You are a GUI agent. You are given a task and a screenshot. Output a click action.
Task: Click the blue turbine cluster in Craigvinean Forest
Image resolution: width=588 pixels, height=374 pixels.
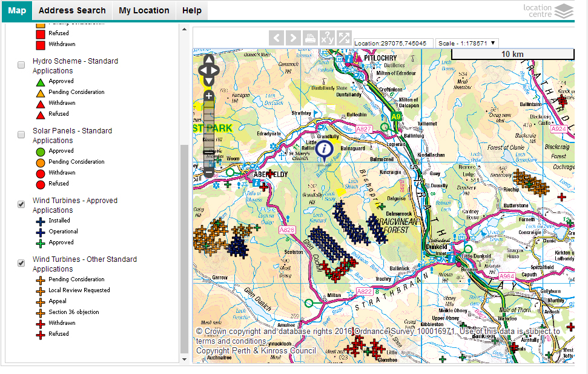(x=377, y=229)
